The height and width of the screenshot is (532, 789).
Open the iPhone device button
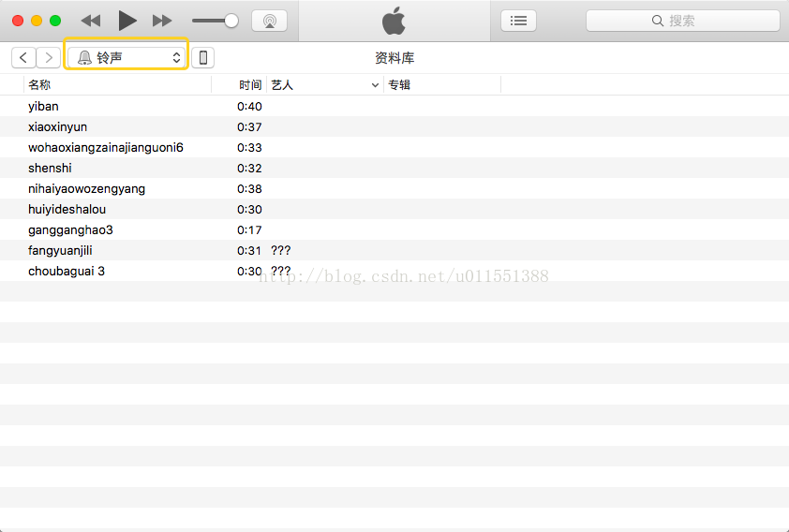click(x=202, y=58)
